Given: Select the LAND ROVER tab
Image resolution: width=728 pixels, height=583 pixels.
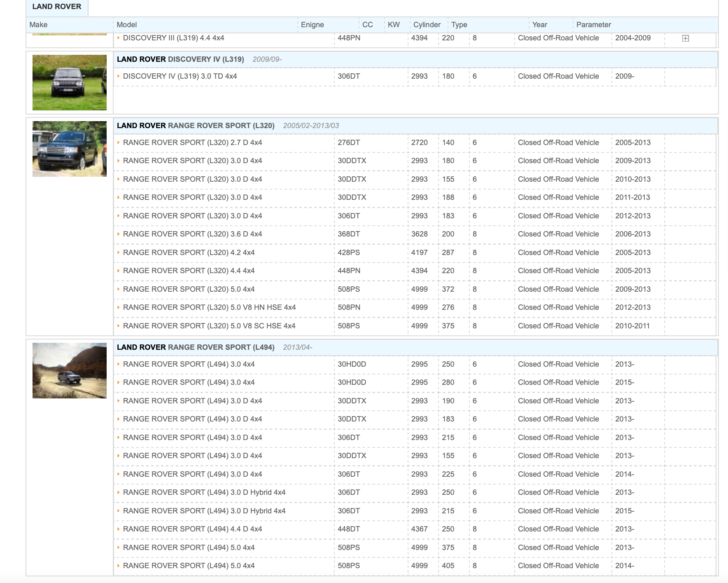Looking at the screenshot, I should 57,7.
